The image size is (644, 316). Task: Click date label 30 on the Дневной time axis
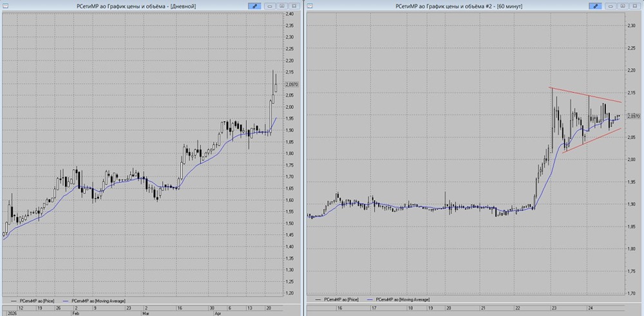tap(211, 308)
